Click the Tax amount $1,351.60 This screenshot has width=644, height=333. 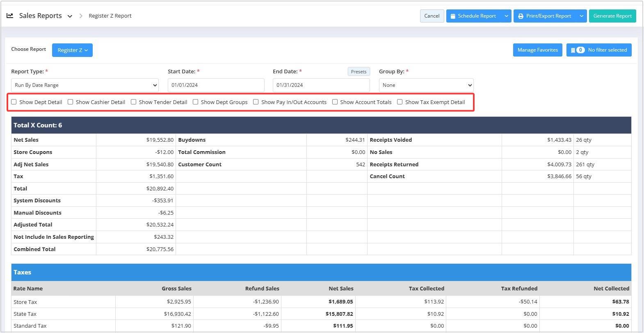(161, 177)
